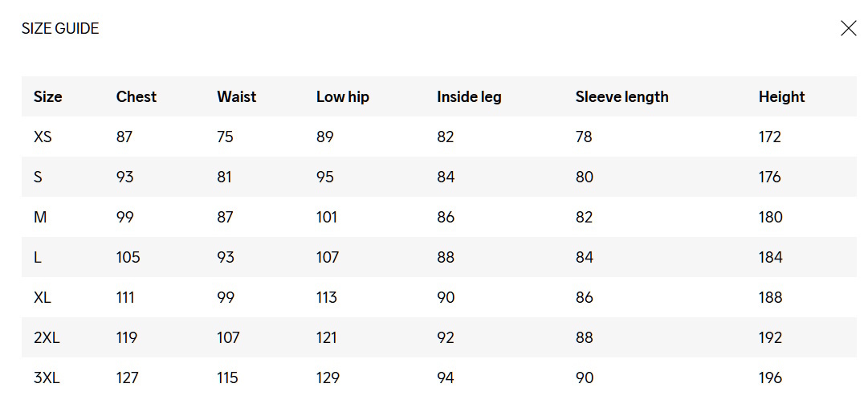Click the height value 180 for M

(x=770, y=217)
